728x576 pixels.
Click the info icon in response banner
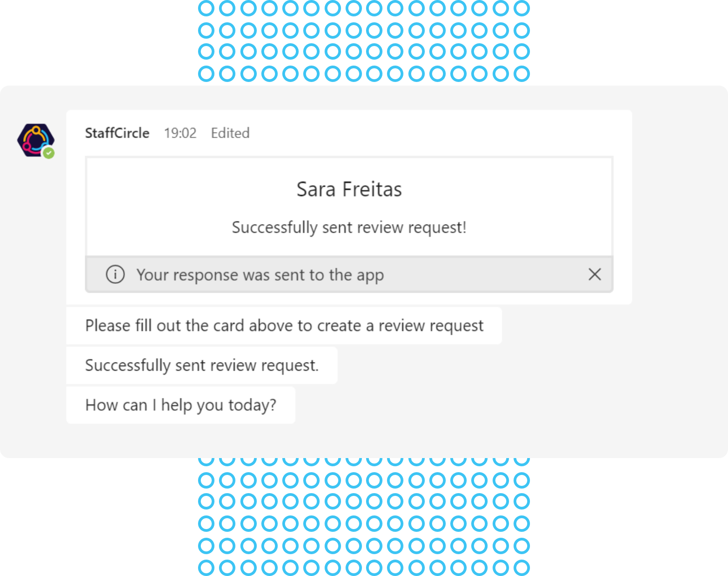pyautogui.click(x=115, y=275)
